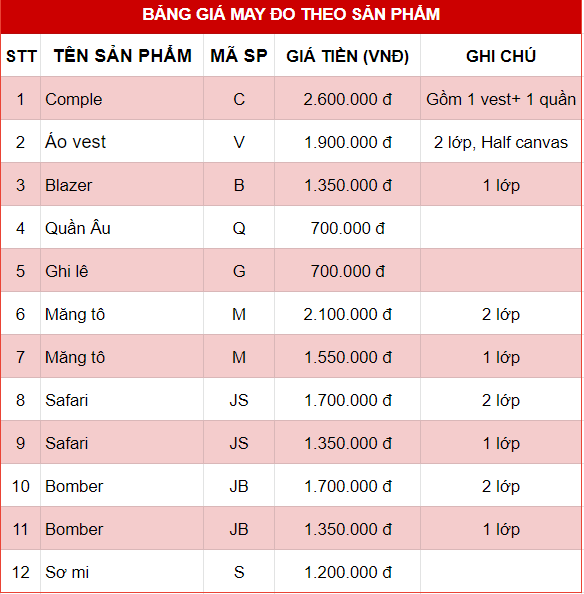The width and height of the screenshot is (584, 594).
Task: Select the TÊN SẢN PHẨM column header
Action: click(x=122, y=56)
